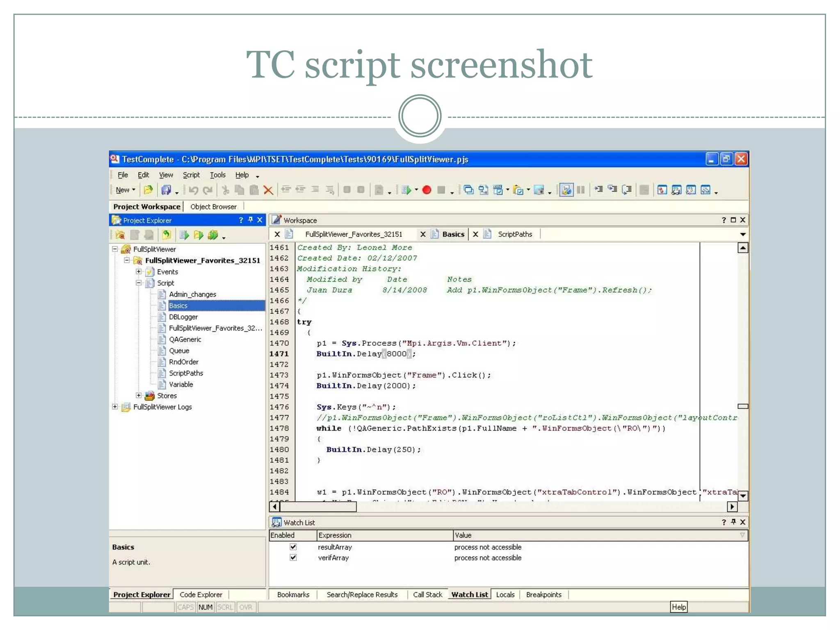Start recording with the red circle button
Image resolution: width=840 pixels, height=630 pixels.
[x=427, y=190]
